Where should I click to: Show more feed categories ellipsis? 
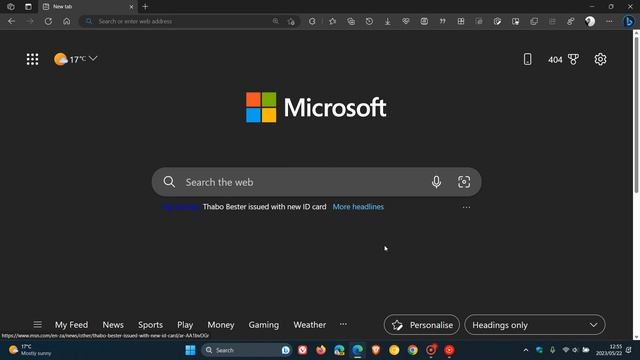tap(343, 324)
